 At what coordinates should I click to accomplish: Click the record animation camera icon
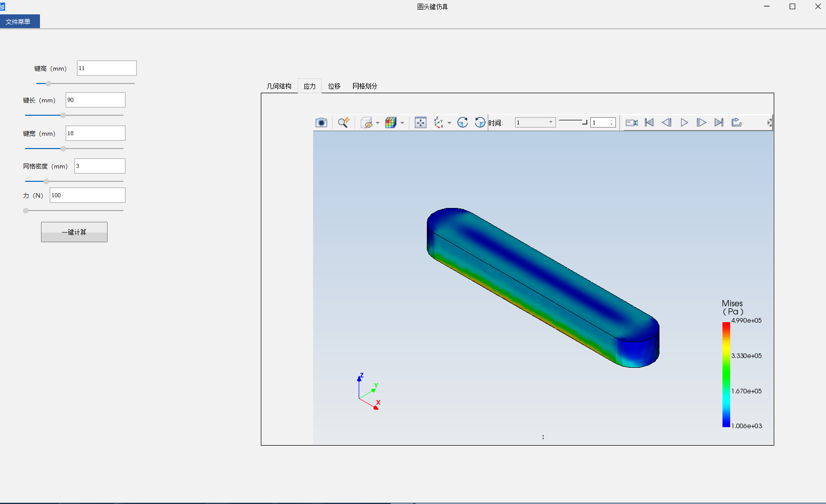coord(631,122)
